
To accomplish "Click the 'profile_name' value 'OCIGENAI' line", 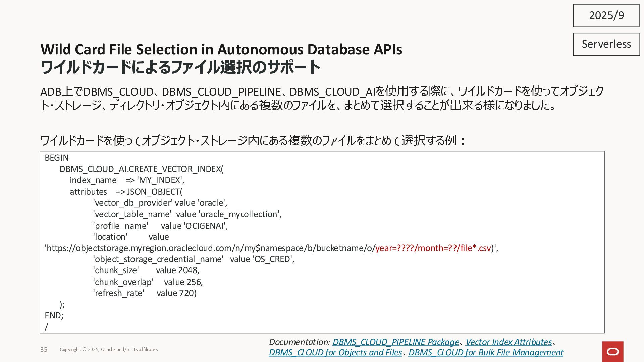I will click(x=160, y=226).
